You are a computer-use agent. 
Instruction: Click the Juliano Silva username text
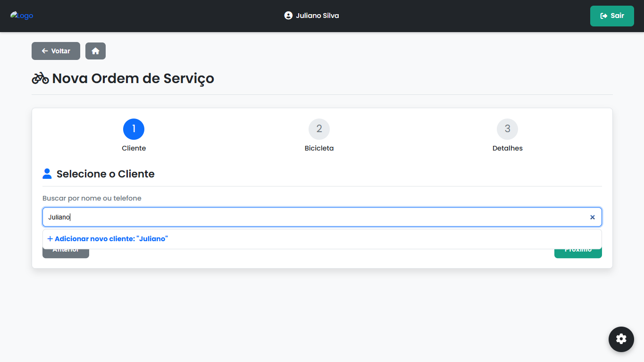[318, 16]
